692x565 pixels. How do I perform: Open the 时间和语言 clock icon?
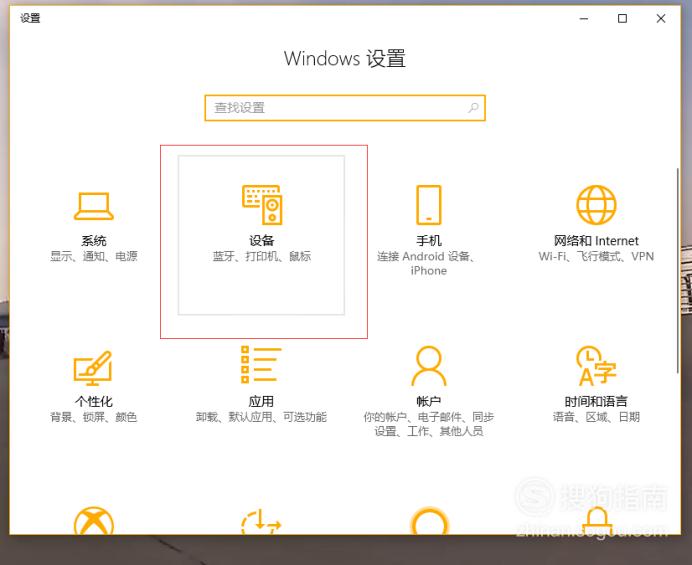coord(596,366)
